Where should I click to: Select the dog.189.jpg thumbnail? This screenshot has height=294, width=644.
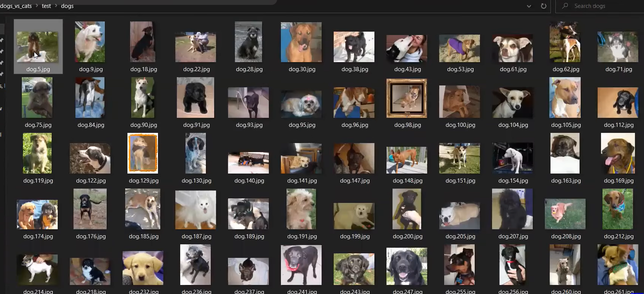248,214
